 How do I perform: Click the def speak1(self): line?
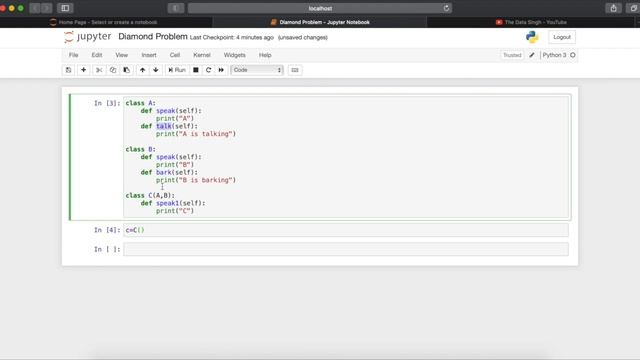coord(173,203)
